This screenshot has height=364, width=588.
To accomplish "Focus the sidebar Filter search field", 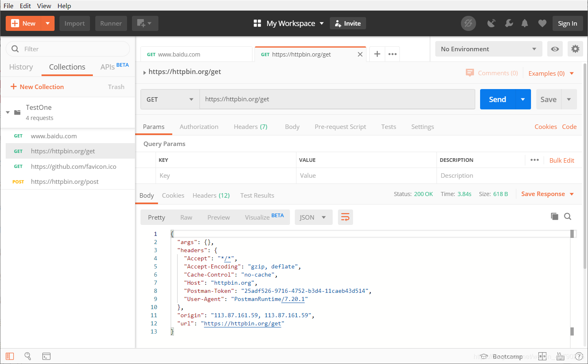I will click(x=68, y=49).
